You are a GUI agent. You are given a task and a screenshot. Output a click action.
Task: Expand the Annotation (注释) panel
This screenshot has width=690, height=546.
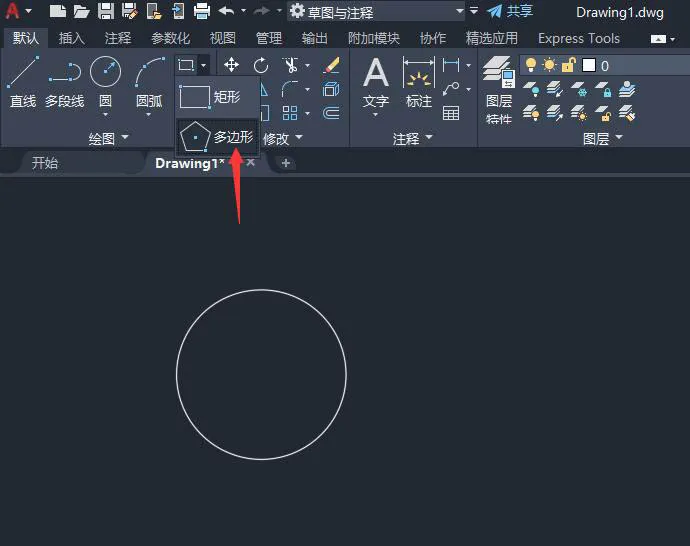(x=412, y=139)
